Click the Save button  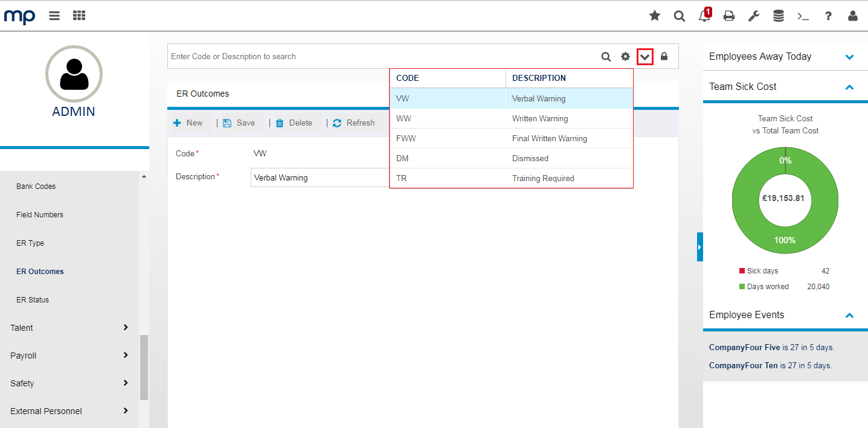[x=239, y=123]
